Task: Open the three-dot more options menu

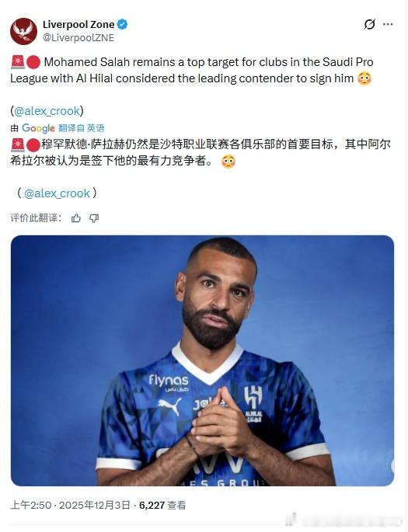Action: tap(388, 24)
